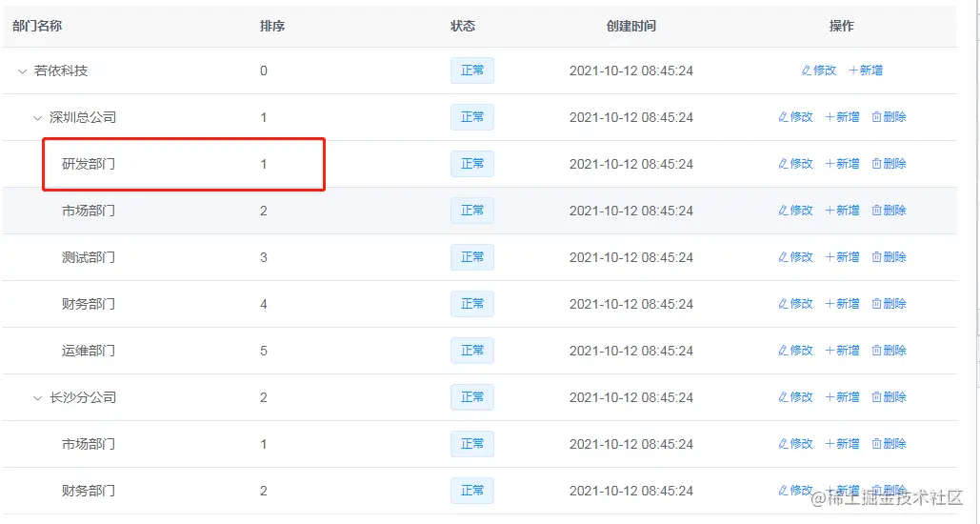Viewport: 980px width, 524px height.
Task: Click 修改 in the 研发部门 row
Action: [795, 164]
